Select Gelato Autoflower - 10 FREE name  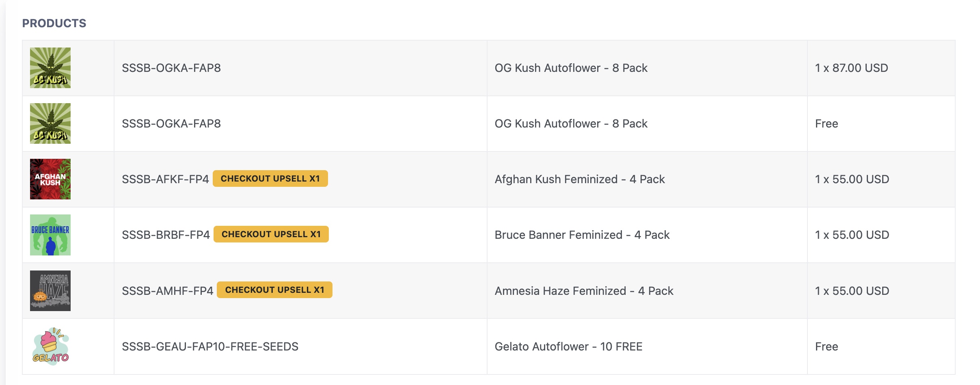click(568, 346)
